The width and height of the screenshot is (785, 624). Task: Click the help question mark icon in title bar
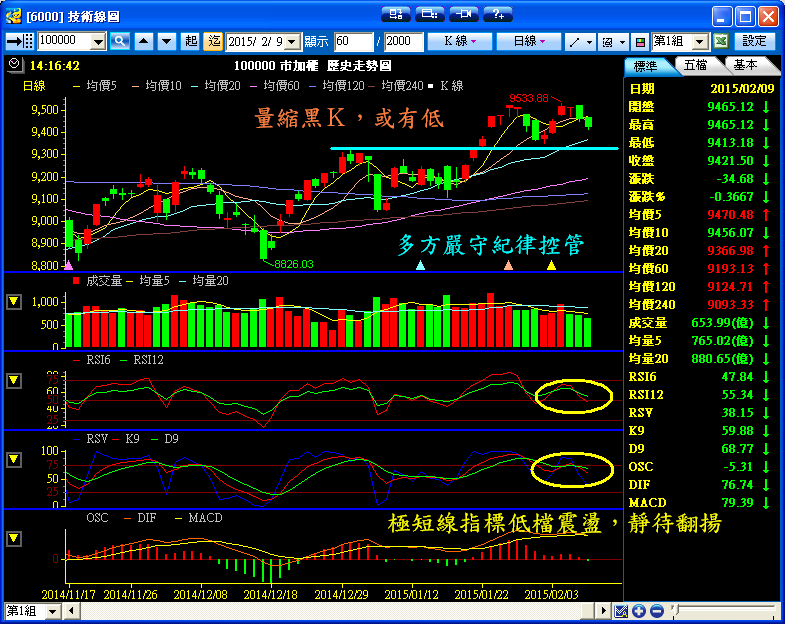497,14
